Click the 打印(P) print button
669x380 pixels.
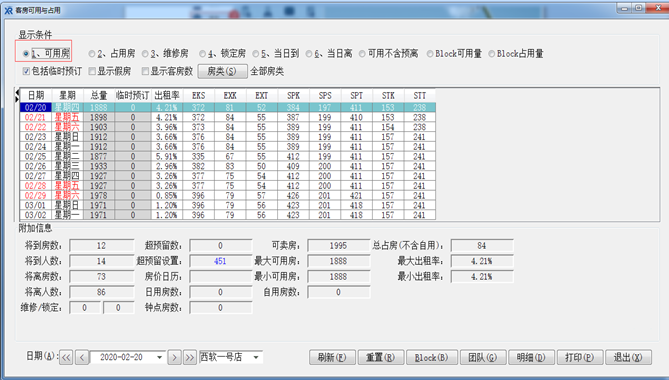click(580, 357)
